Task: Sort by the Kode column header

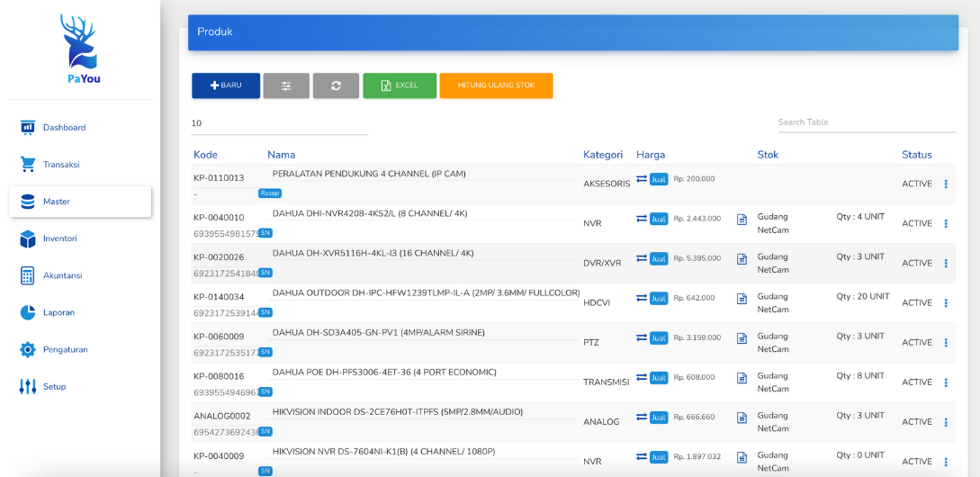Action: tap(205, 155)
